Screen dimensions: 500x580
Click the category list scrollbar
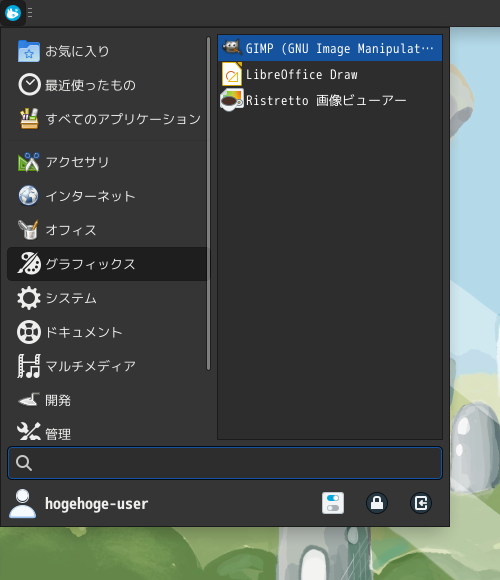pyautogui.click(x=209, y=203)
